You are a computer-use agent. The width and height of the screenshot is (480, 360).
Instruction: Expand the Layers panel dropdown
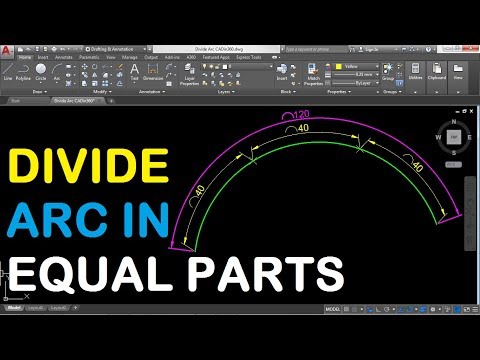pyautogui.click(x=226, y=92)
